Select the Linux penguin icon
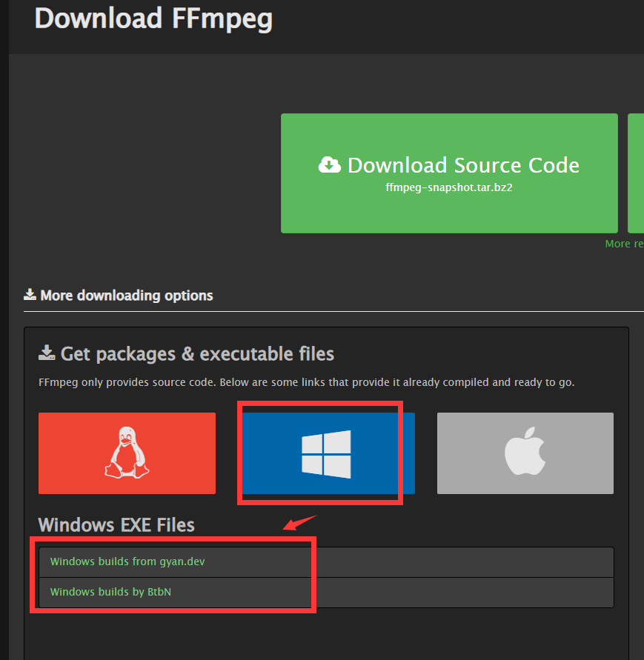Screen dimensions: 644x660 126,453
